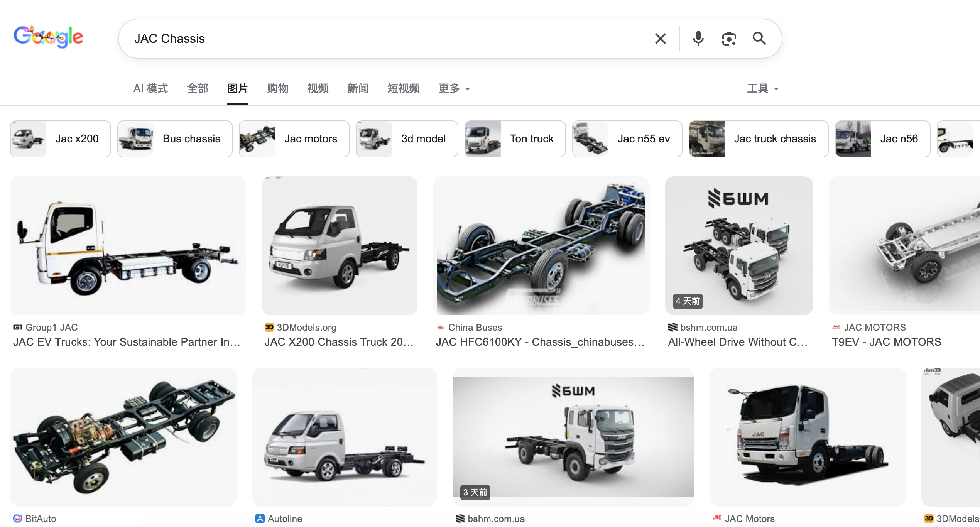Open the JAC Motors white truck thumbnail
The height and width of the screenshot is (527, 980).
click(808, 437)
